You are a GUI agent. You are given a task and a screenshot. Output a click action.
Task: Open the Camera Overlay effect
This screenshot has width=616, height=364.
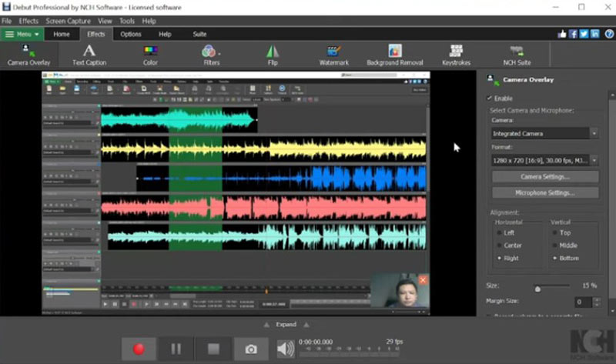(x=28, y=55)
